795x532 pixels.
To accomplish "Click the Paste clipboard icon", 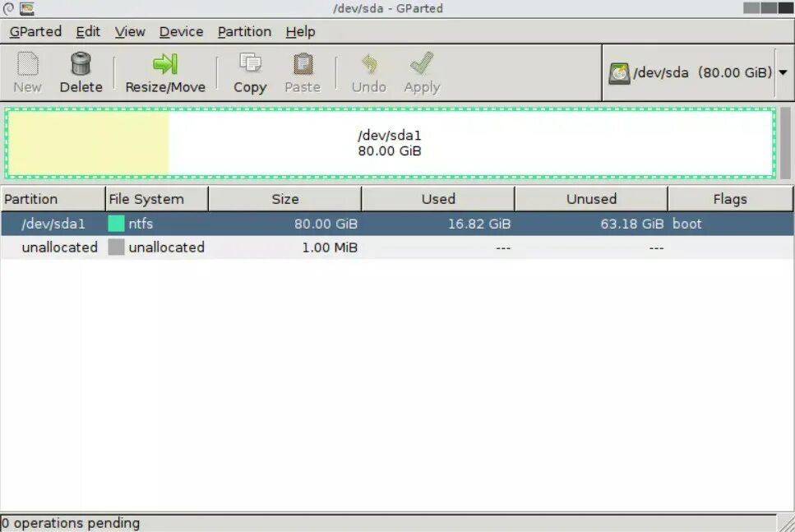I will click(x=303, y=64).
